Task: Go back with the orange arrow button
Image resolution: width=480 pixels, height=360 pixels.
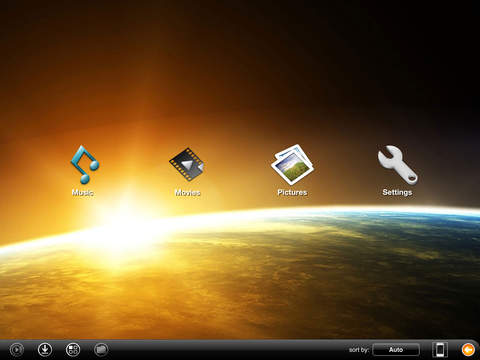Action: pyautogui.click(x=468, y=350)
